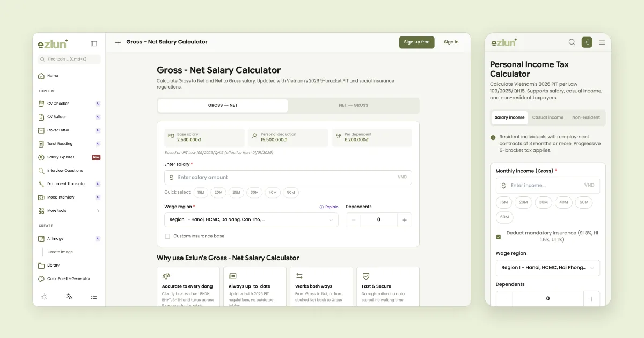644x338 pixels.
Task: Click the ezlun logo in mobile view
Action: coord(503,42)
